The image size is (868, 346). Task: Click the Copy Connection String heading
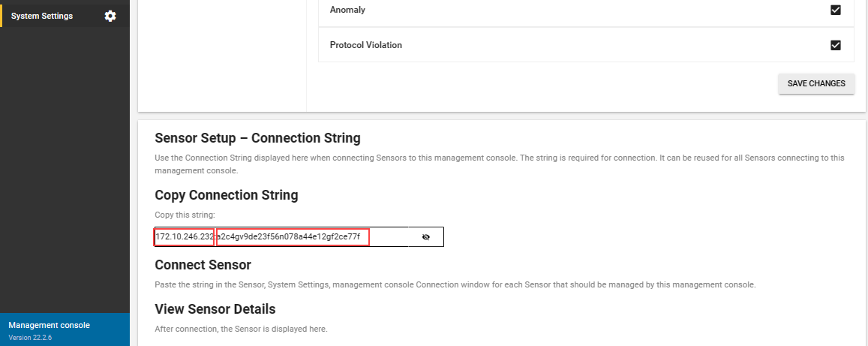pos(227,195)
